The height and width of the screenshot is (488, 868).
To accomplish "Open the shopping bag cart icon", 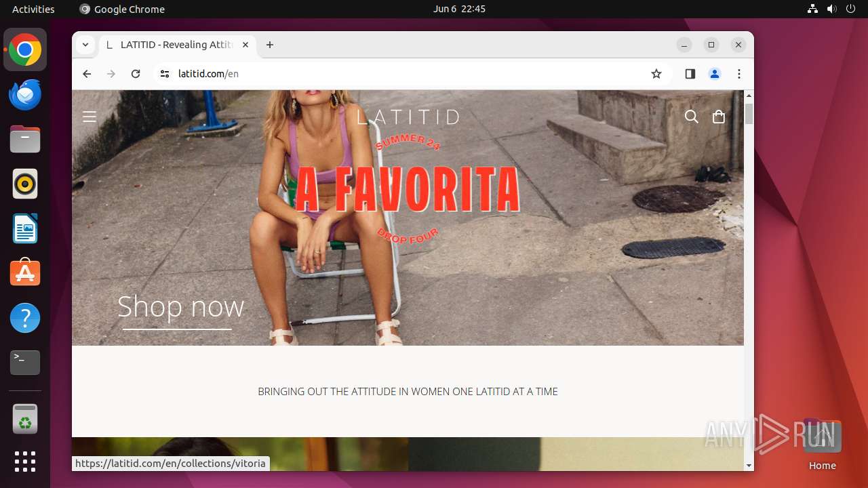I will [x=719, y=117].
